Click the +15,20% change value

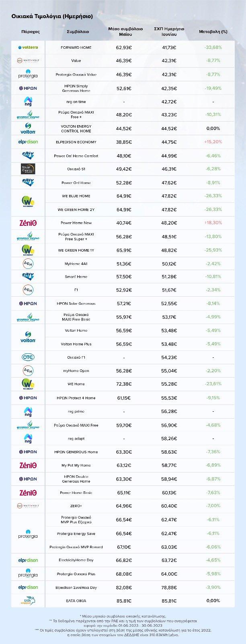point(213,142)
